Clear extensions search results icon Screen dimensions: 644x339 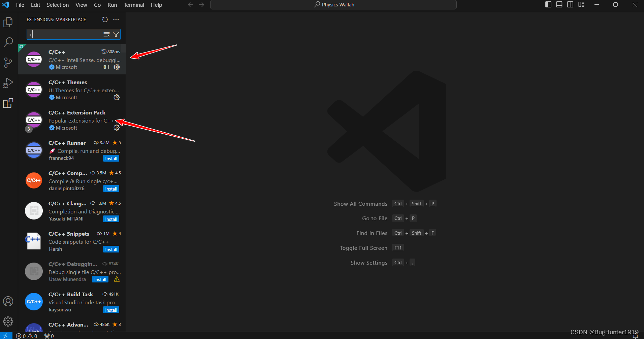tap(106, 34)
